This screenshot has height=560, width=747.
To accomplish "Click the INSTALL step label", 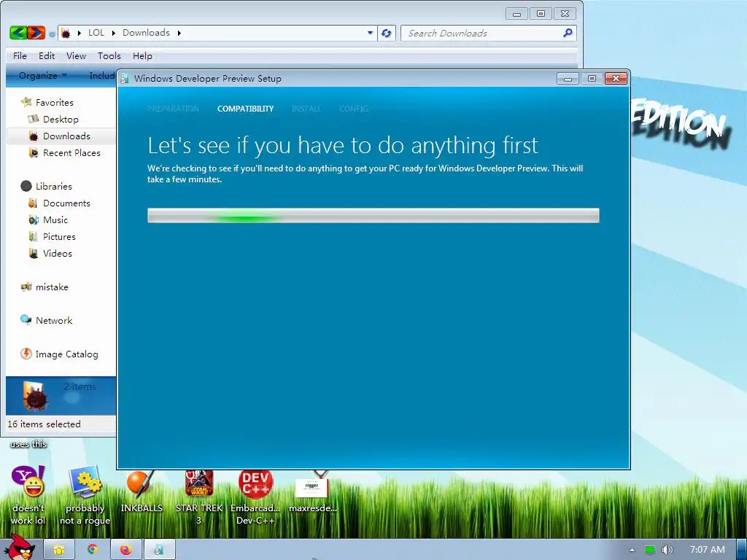I will tap(306, 109).
